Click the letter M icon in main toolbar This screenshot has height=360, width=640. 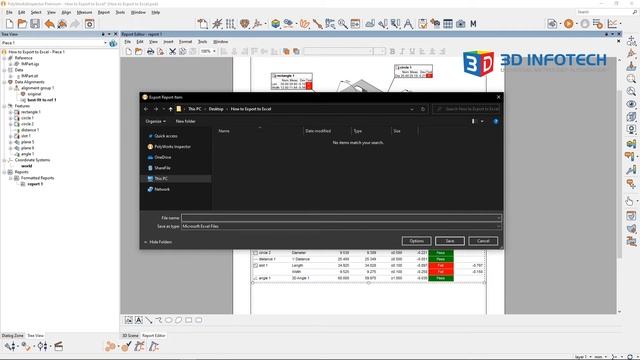tap(473, 24)
